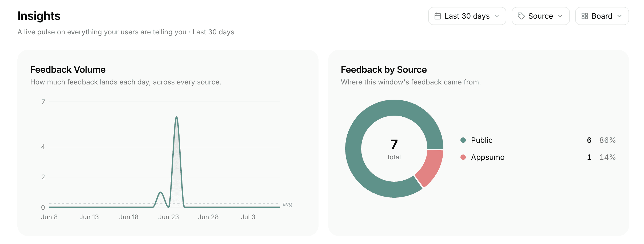Expand the Board filter chevron

tap(619, 16)
